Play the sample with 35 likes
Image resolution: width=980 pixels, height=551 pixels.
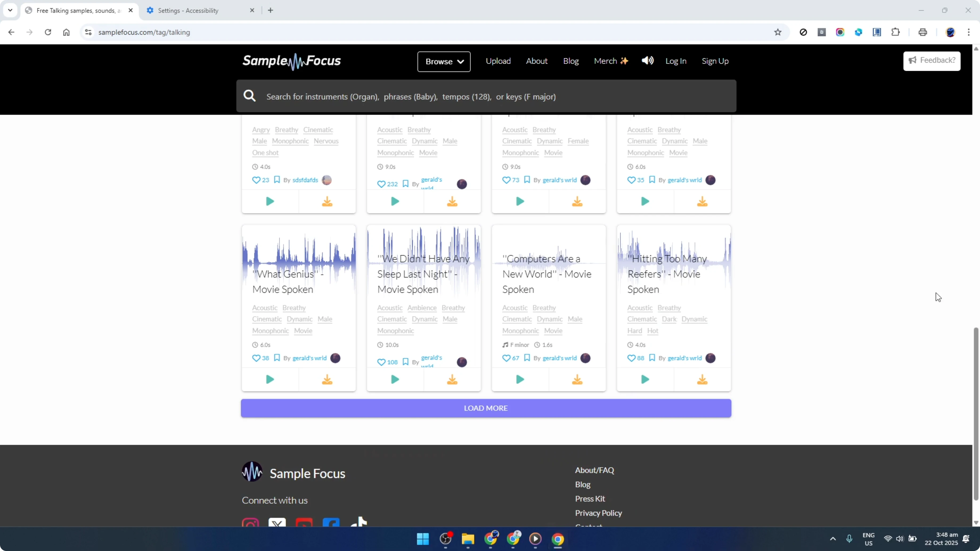click(645, 201)
